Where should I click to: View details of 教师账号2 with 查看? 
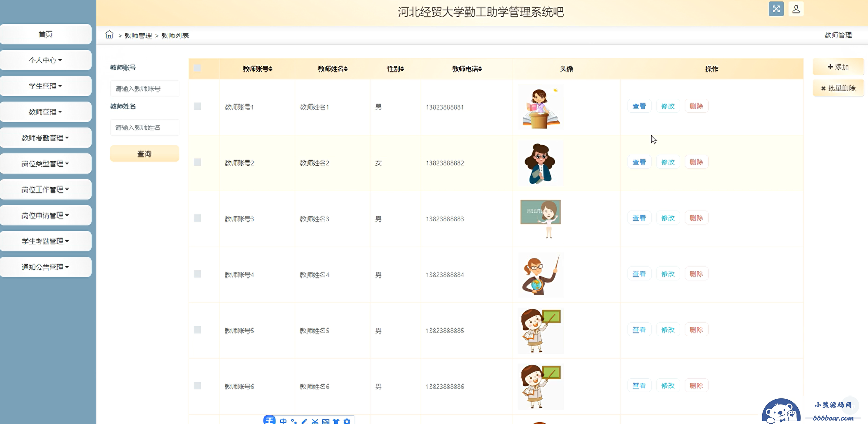(639, 162)
